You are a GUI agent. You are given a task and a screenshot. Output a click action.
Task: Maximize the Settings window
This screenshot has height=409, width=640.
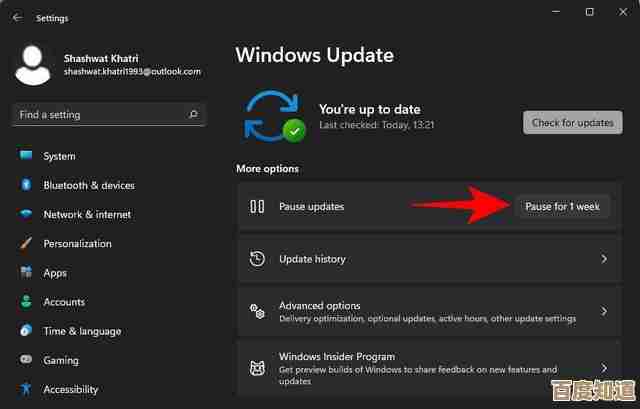[x=589, y=12]
